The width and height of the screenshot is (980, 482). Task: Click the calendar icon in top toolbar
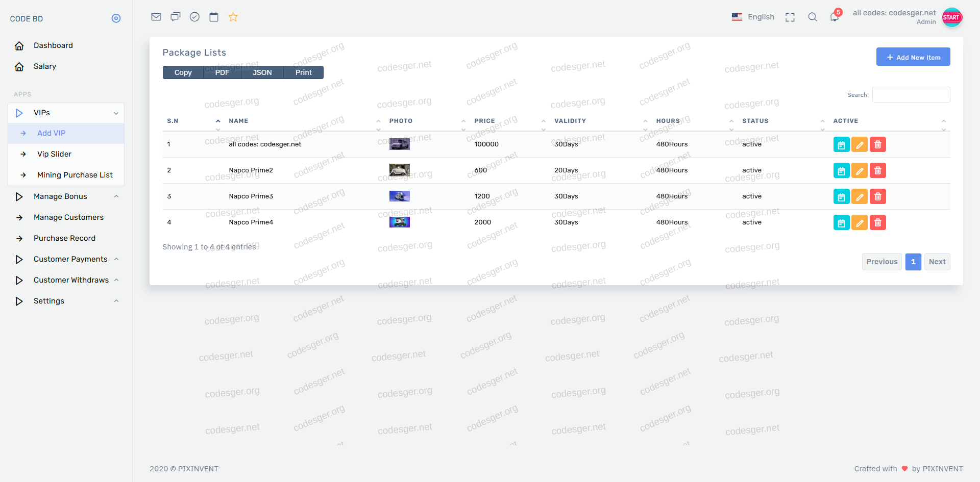(x=214, y=17)
